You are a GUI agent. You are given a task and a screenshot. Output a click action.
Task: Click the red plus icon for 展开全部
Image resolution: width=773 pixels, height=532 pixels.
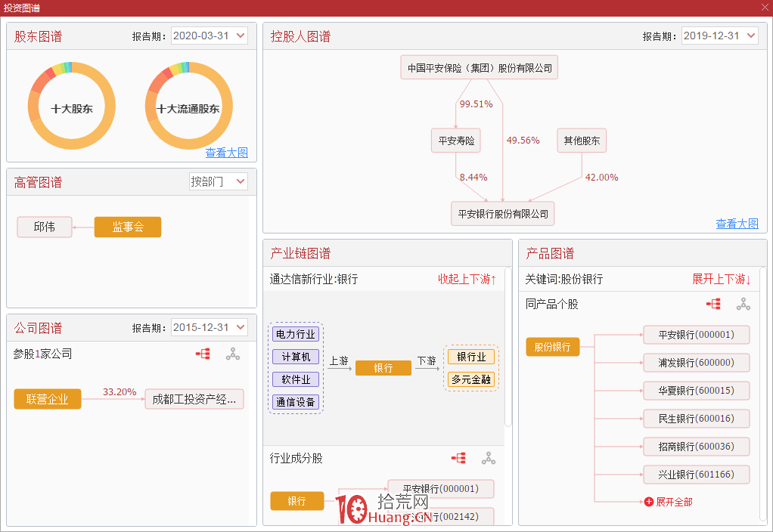(649, 502)
